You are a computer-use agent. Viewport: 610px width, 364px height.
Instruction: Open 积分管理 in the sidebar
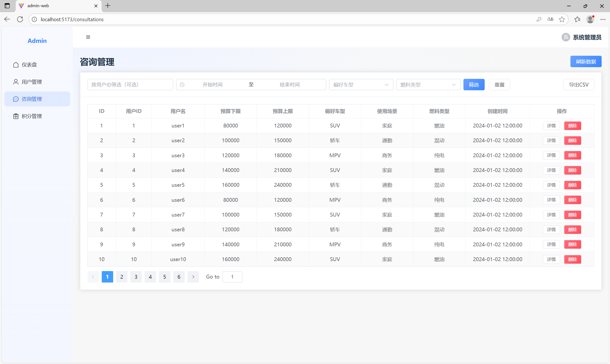(x=32, y=116)
